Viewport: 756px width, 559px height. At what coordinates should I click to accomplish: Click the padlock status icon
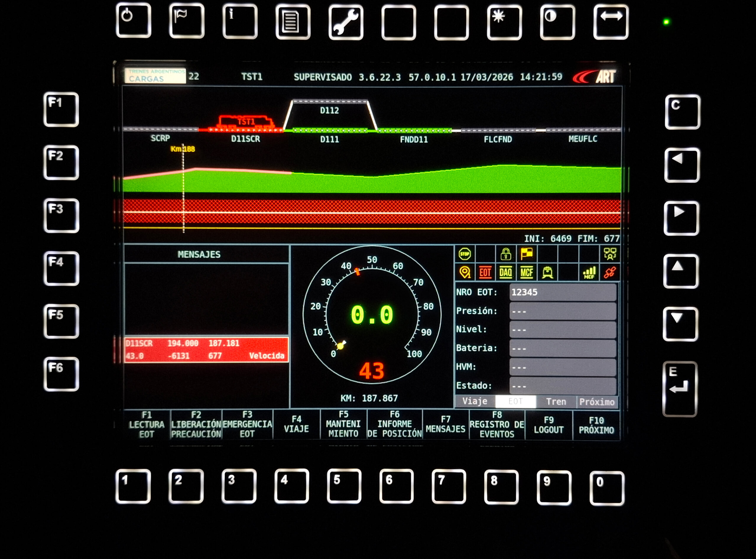[506, 254]
